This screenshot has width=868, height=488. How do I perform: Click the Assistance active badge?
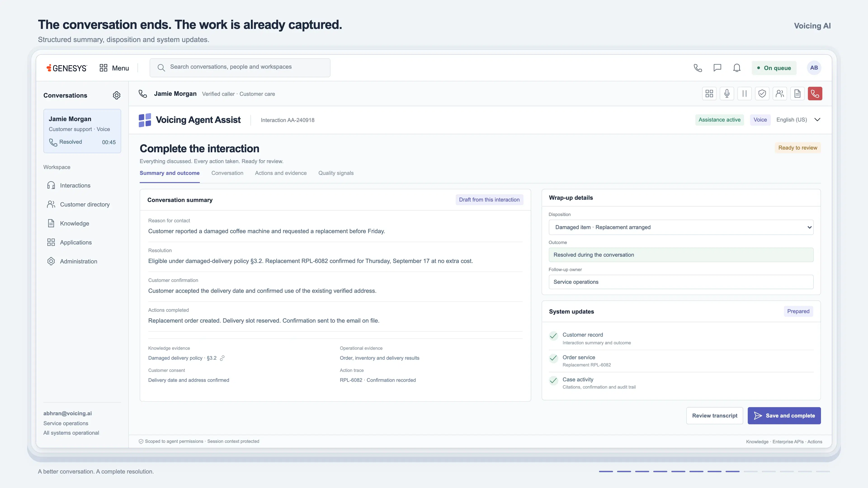[719, 120]
